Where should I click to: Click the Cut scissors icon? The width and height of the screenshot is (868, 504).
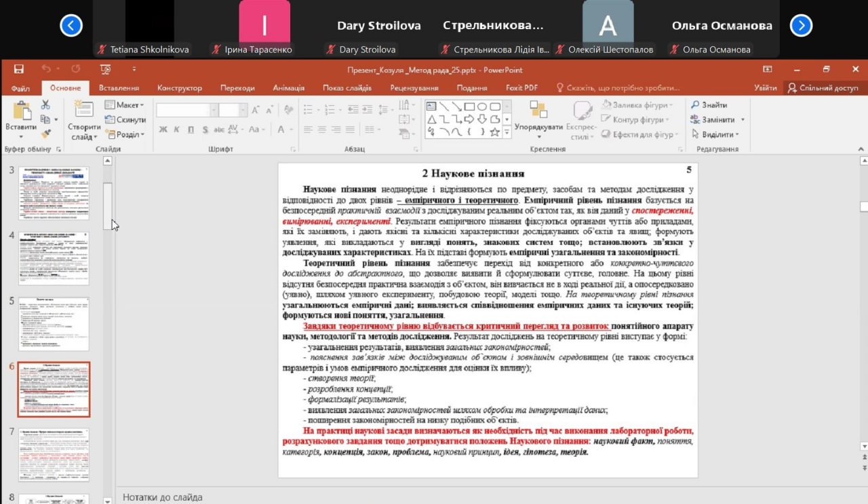pyautogui.click(x=45, y=105)
